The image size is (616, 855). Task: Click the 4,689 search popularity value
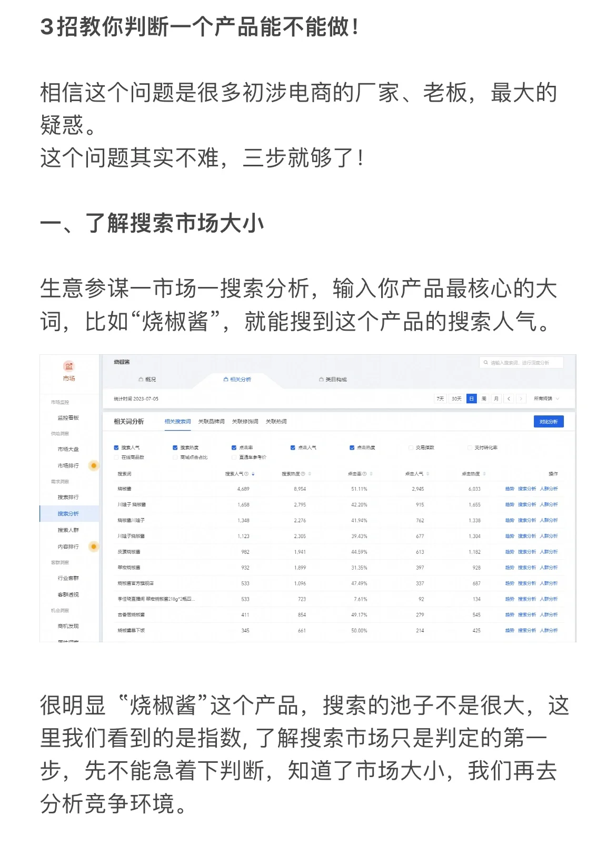[x=243, y=489]
